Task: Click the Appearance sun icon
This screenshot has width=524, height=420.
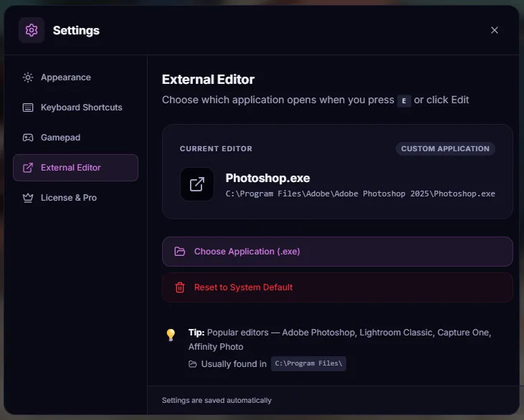Action: pos(28,77)
